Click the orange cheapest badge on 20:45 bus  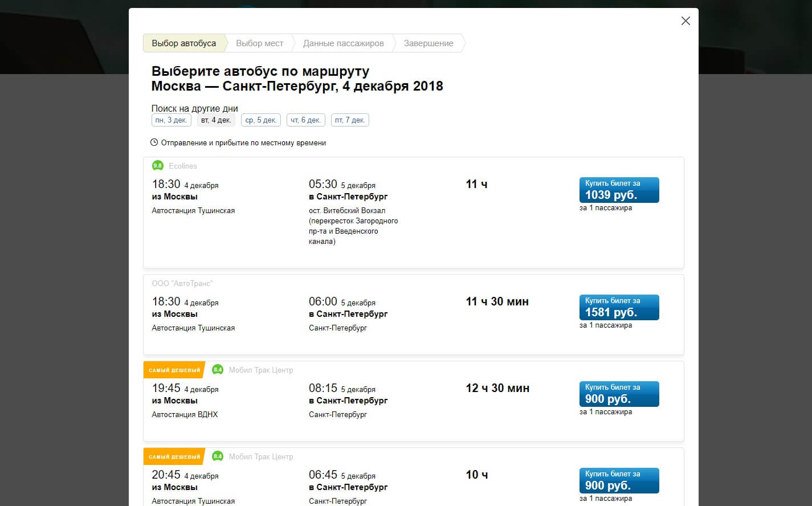174,456
